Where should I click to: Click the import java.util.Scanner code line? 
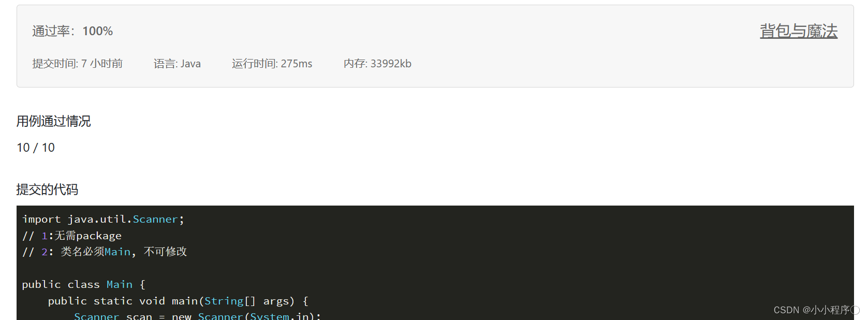103,219
